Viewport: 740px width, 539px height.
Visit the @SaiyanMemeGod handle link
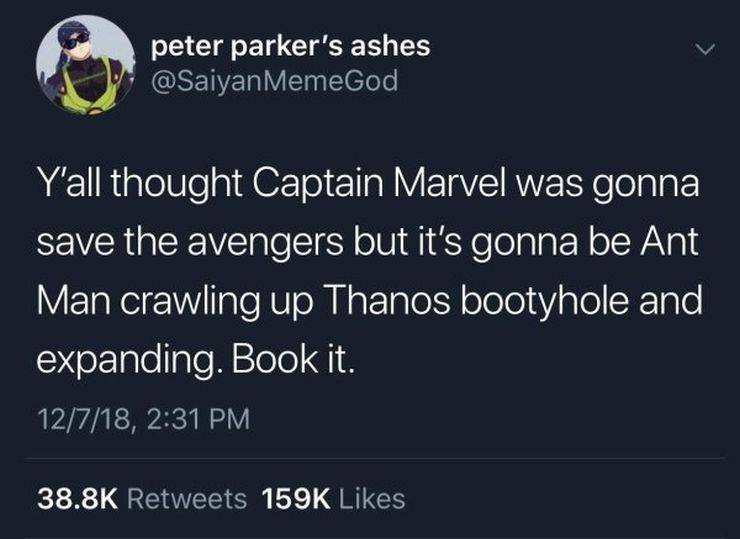click(x=275, y=81)
